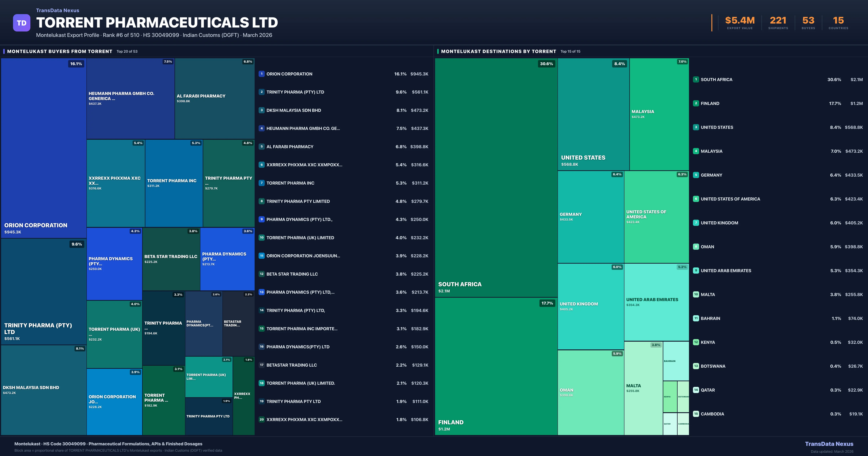Click rank badge 1 beside Orion Corporation
The height and width of the screenshot is (456, 868).
[x=261, y=74]
